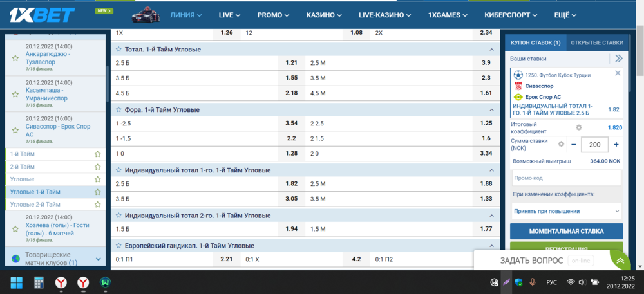Image resolution: width=644 pixels, height=294 pixels.
Task: Star the Европейский гандикап market
Action: [118, 246]
